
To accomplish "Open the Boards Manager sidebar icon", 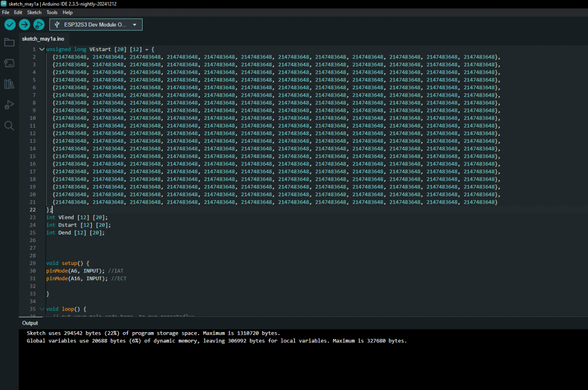I will coord(9,63).
